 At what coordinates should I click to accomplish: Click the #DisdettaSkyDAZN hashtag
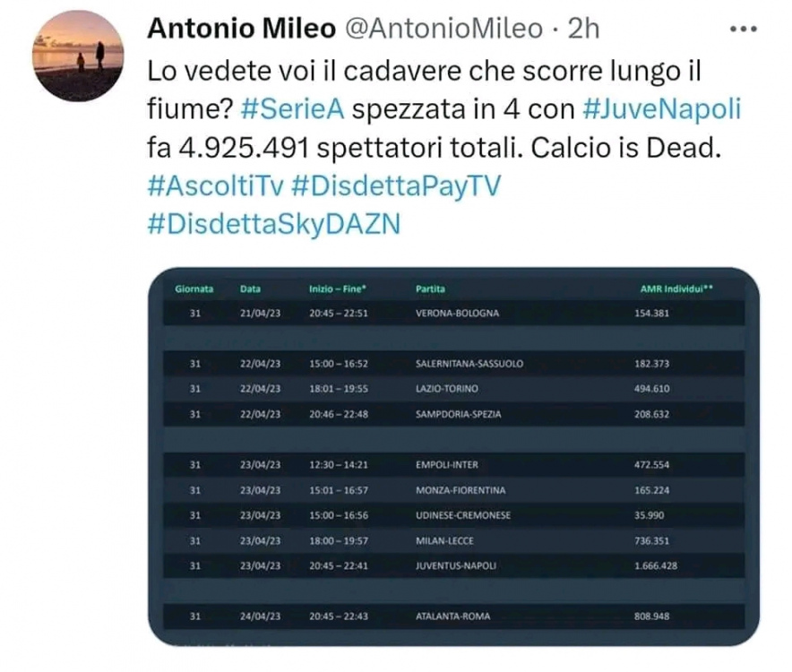tap(272, 222)
